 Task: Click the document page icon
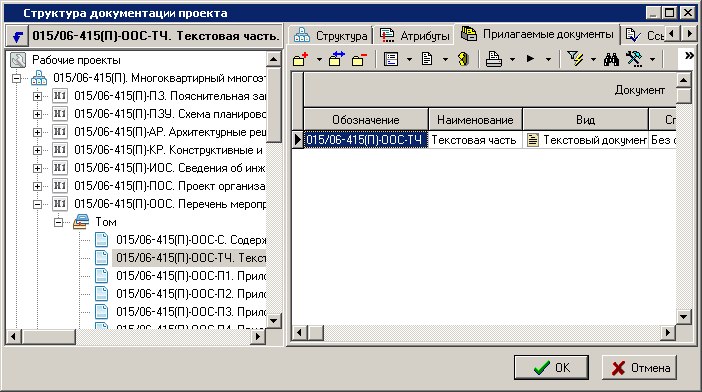coord(427,59)
